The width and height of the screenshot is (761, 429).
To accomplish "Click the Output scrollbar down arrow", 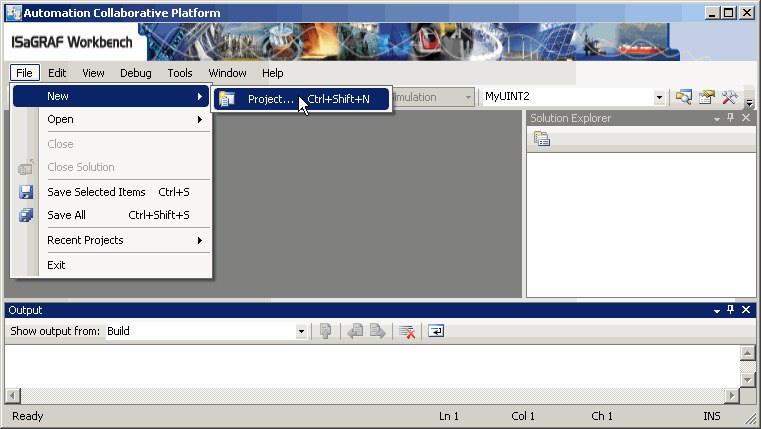I will click(x=747, y=380).
